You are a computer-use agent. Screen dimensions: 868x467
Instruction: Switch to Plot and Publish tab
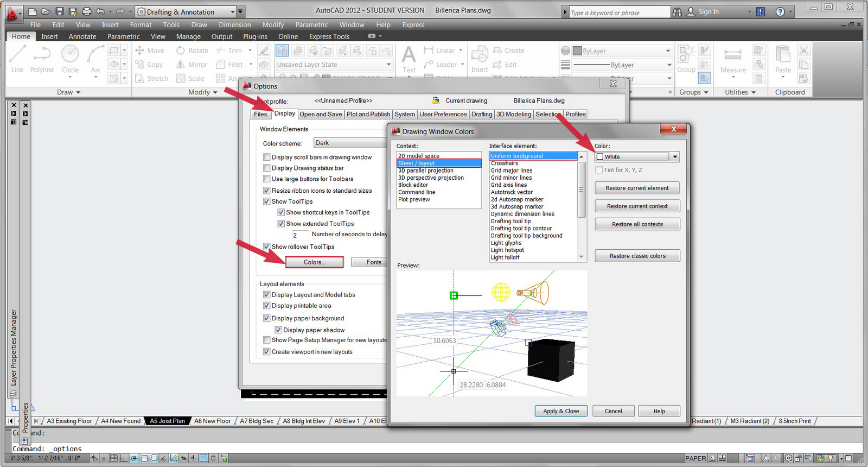(x=368, y=114)
